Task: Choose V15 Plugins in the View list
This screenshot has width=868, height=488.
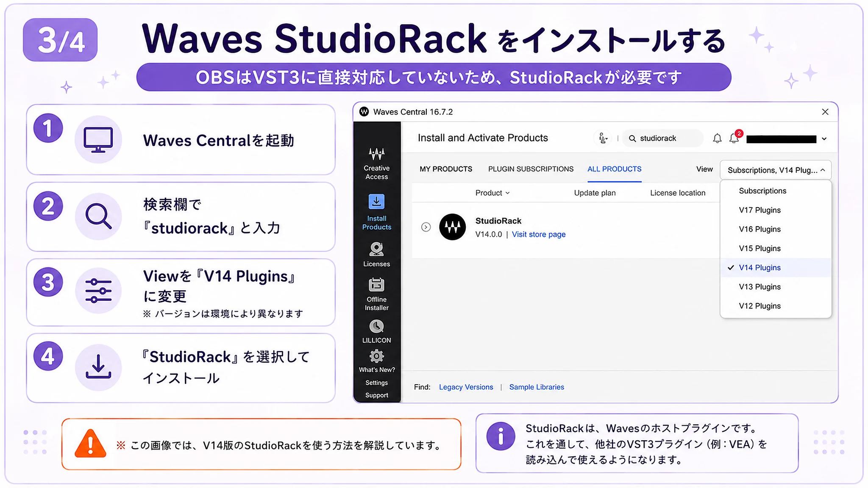Action: (x=776, y=248)
